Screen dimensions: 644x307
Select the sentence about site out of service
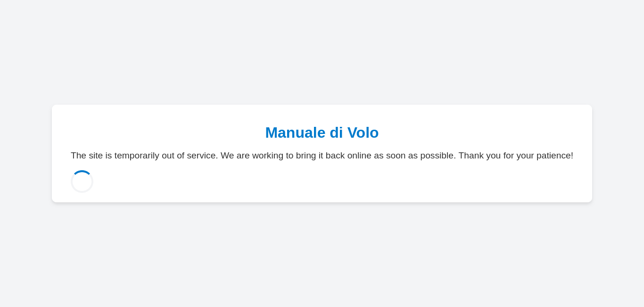pyautogui.click(x=144, y=156)
